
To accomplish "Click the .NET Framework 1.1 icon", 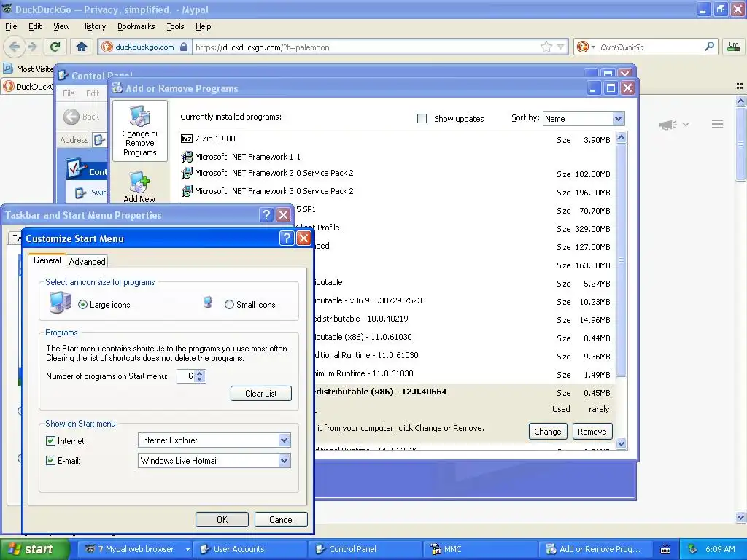I will coord(186,157).
